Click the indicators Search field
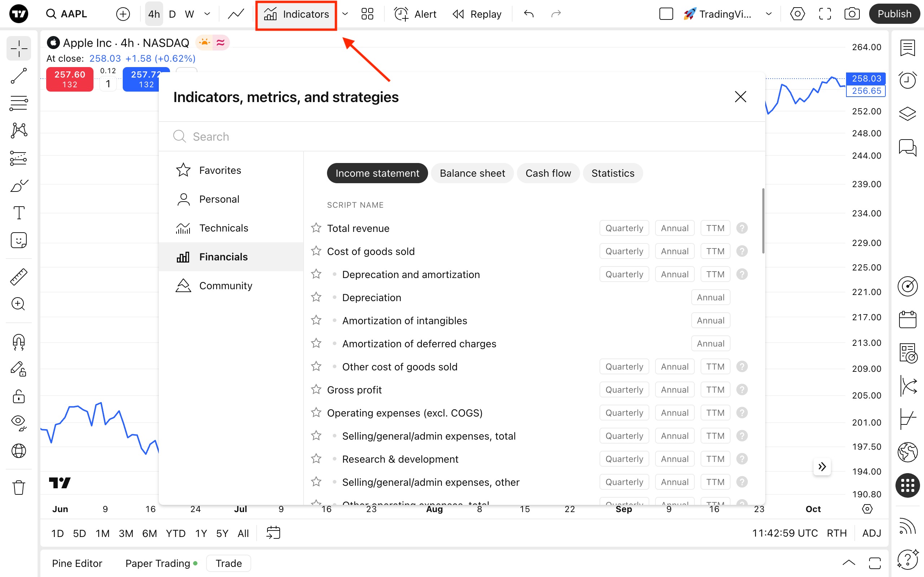924x577 pixels. [x=458, y=137]
